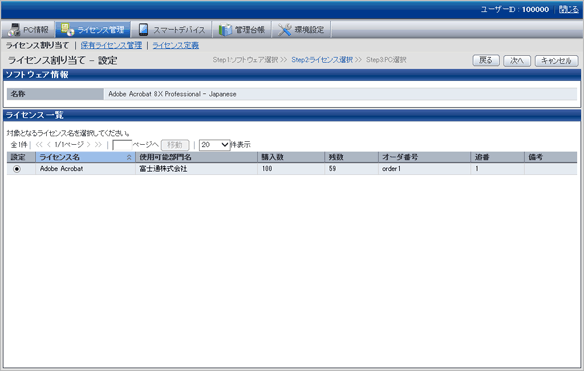The width and height of the screenshot is (584, 371).
Task: Open the 20 件表示 rows-per-page dropdown
Action: coord(215,145)
